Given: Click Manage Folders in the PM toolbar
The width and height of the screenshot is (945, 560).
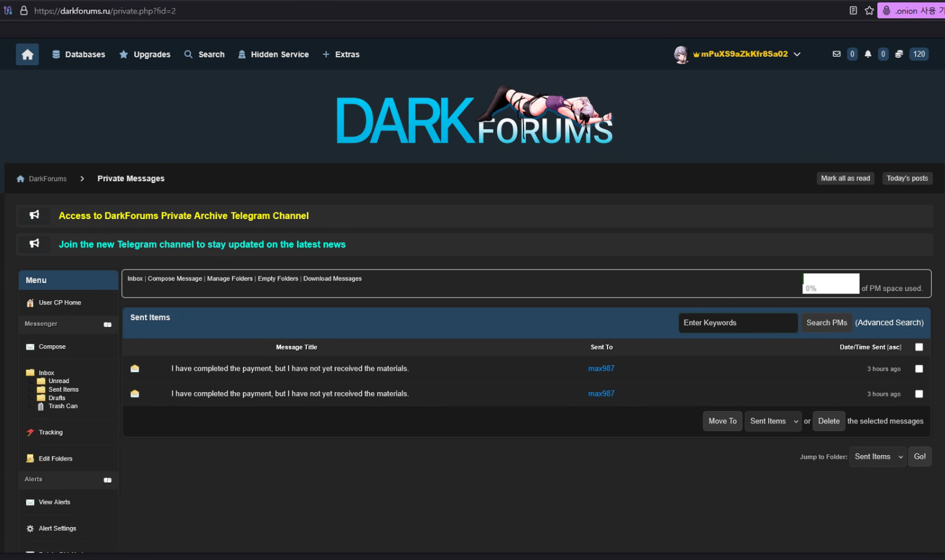Looking at the screenshot, I should [229, 279].
